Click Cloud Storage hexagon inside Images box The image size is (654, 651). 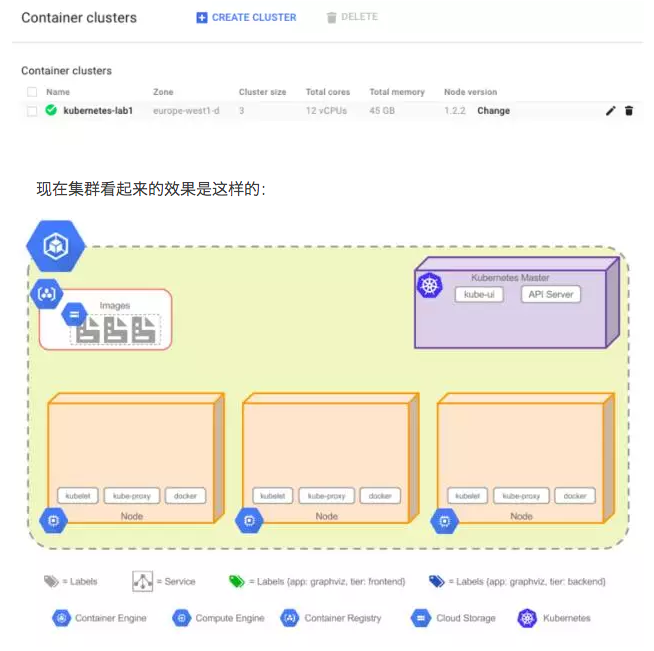(74, 315)
